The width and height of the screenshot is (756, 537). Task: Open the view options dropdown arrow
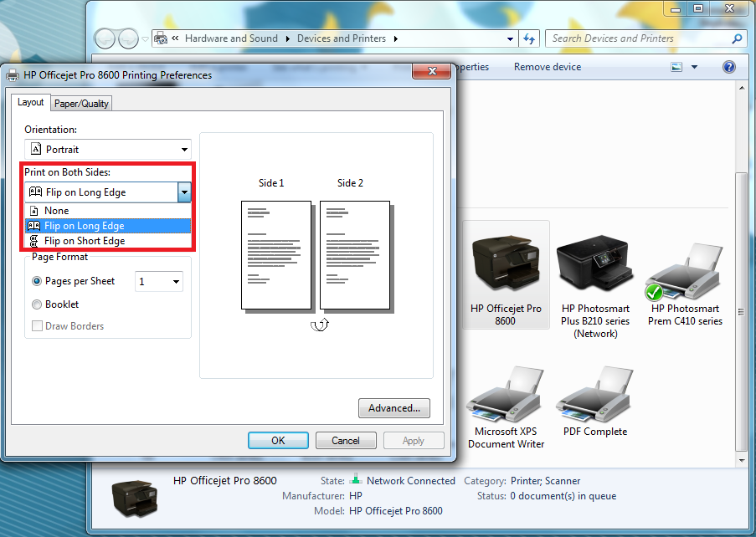694,67
